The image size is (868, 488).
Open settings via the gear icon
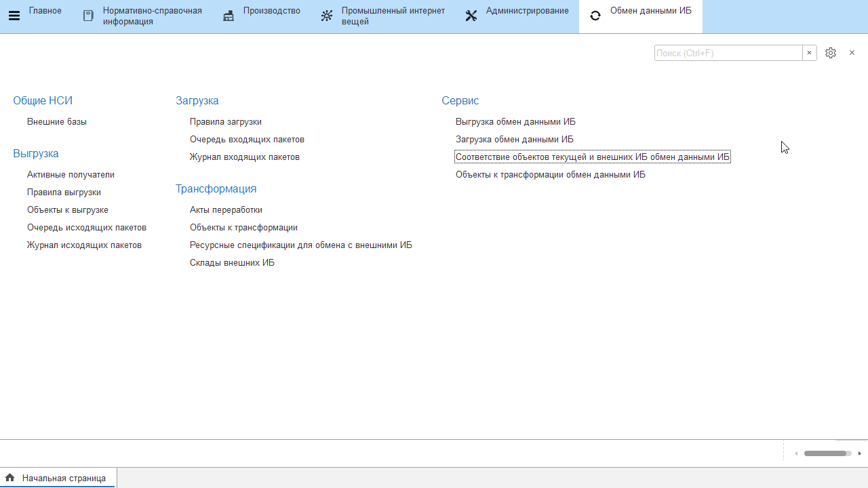pyautogui.click(x=831, y=53)
